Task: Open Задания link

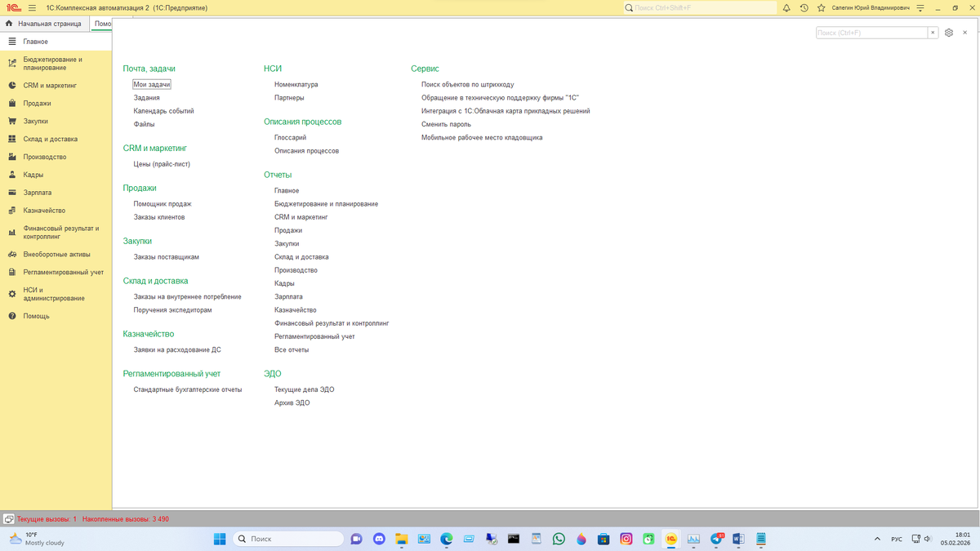Action: click(x=147, y=97)
